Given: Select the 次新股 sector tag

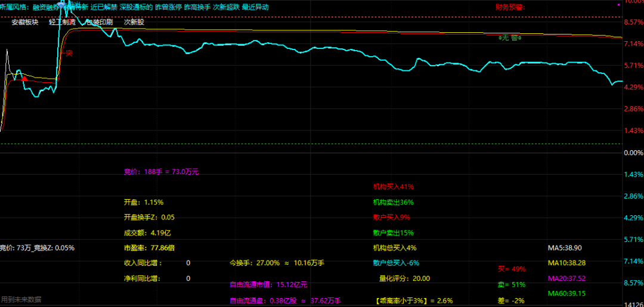Looking at the screenshot, I should click(134, 22).
